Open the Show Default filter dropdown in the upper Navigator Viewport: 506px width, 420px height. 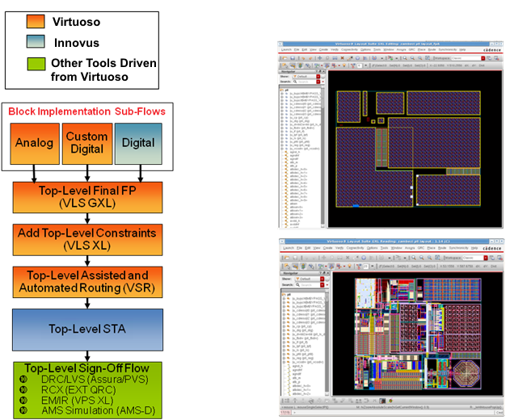[x=318, y=77]
